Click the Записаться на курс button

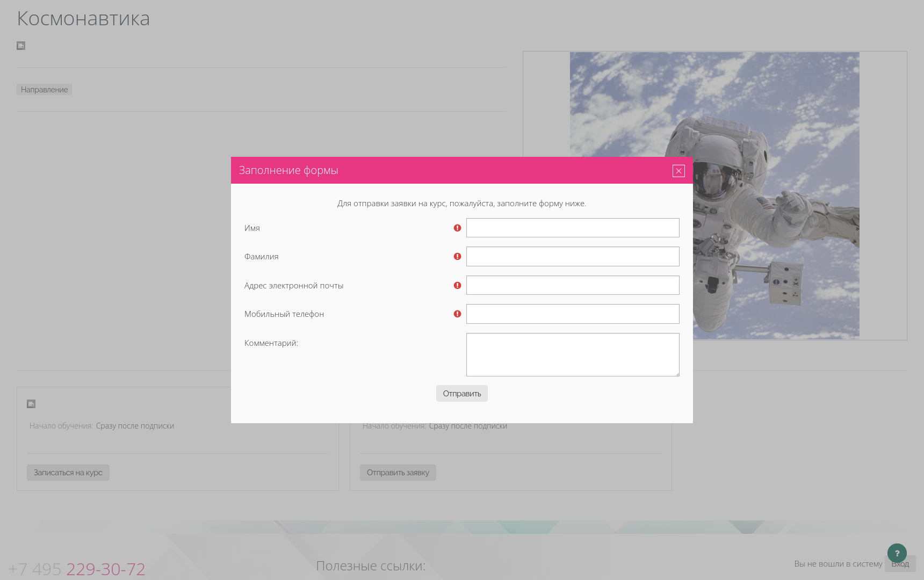point(68,473)
